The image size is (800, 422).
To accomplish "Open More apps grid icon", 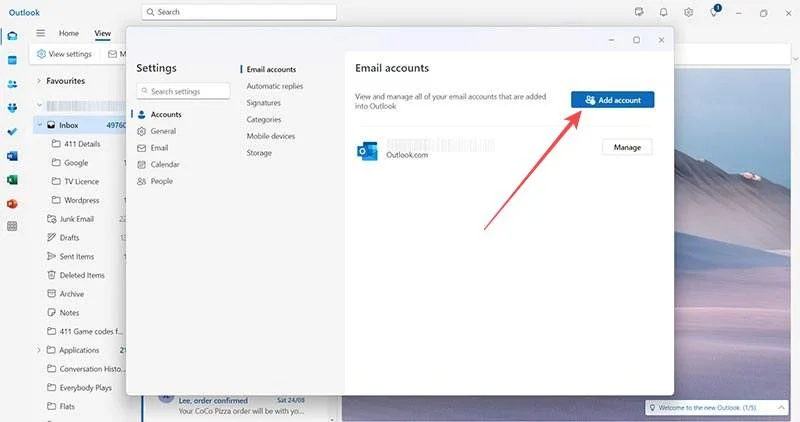I will click(12, 226).
